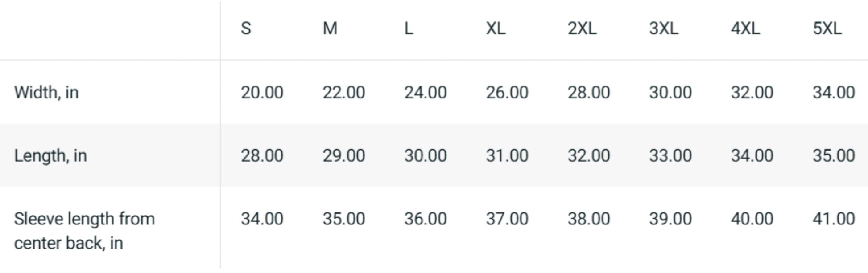This screenshot has width=868, height=273.
Task: Select the "Length, in" row label
Action: pos(50,156)
